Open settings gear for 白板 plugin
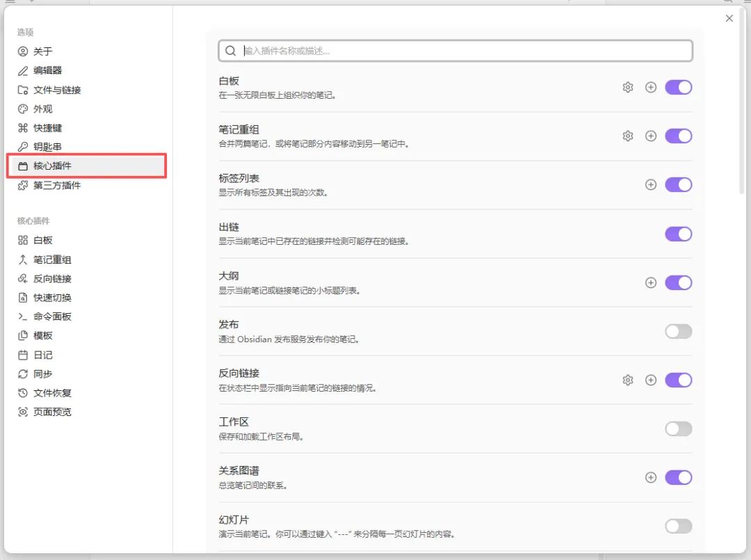 click(x=627, y=87)
